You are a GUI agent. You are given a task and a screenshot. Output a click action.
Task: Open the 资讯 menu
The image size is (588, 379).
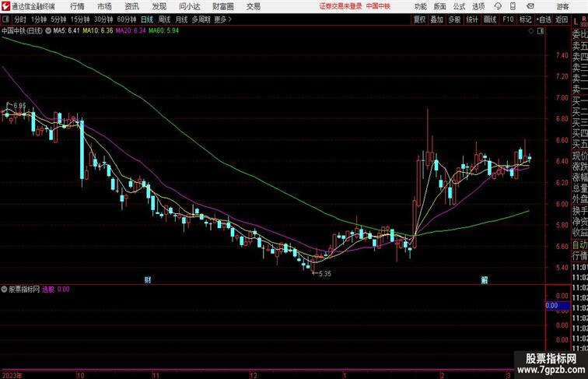pyautogui.click(x=131, y=6)
